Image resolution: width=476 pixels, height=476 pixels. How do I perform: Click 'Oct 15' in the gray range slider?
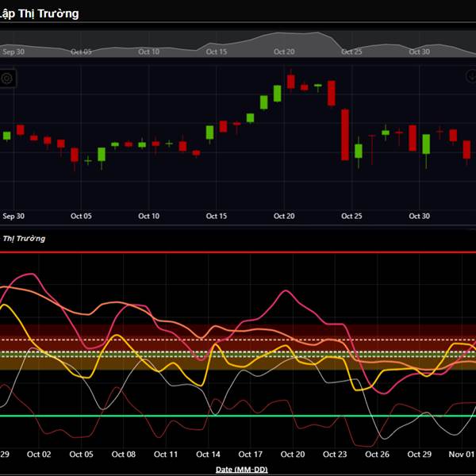click(x=216, y=52)
